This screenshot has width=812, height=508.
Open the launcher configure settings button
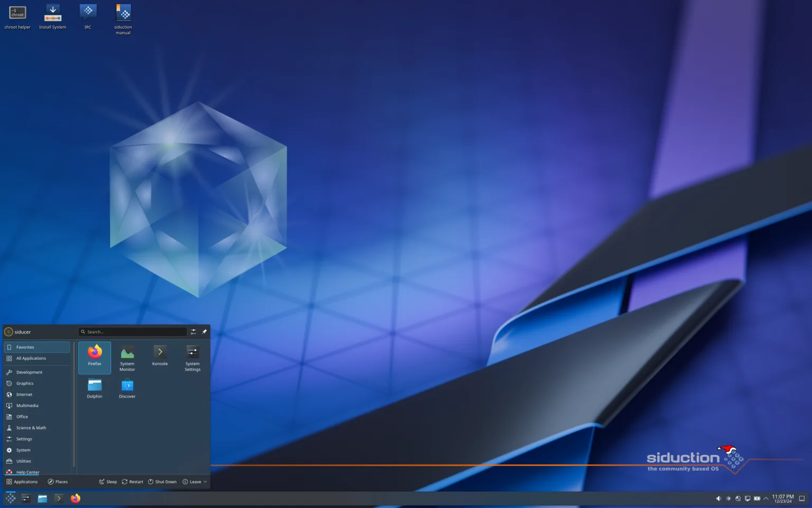(x=193, y=332)
